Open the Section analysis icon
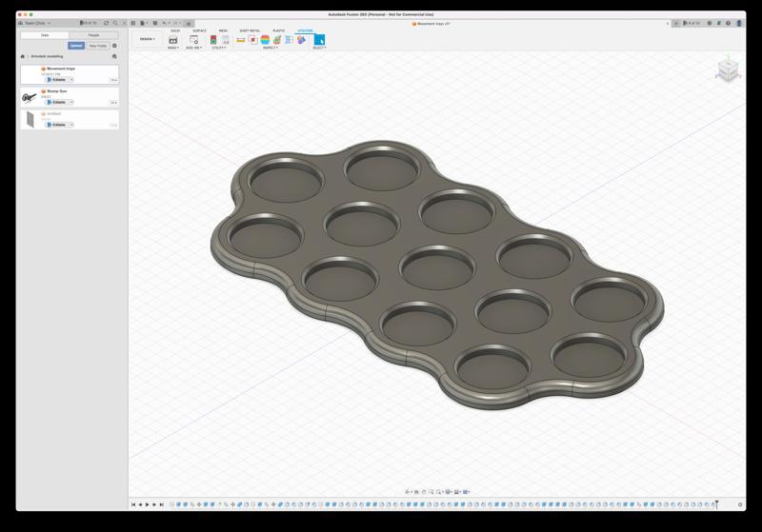 click(290, 40)
